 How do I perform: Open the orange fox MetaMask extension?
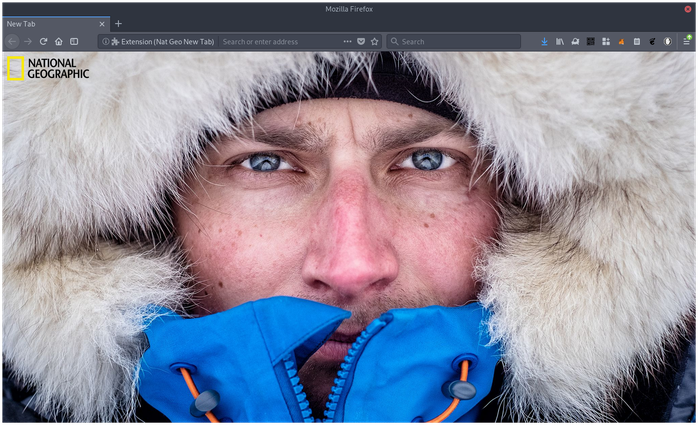coord(621,42)
